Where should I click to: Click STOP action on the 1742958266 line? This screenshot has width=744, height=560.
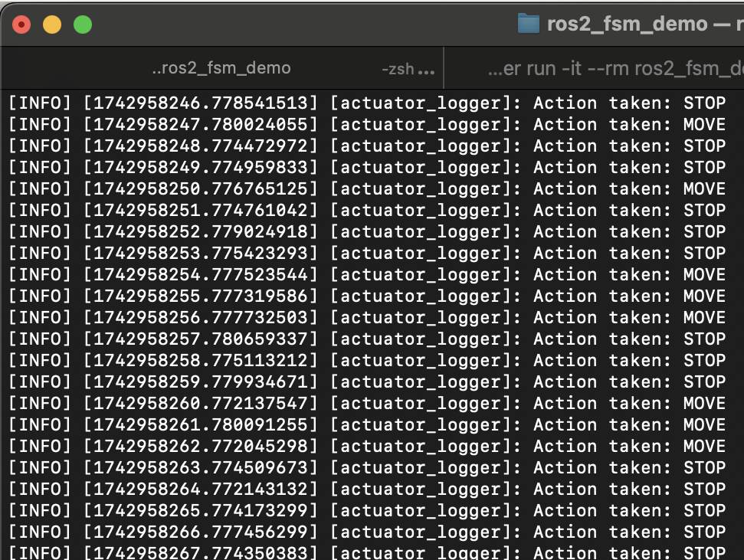tap(704, 532)
